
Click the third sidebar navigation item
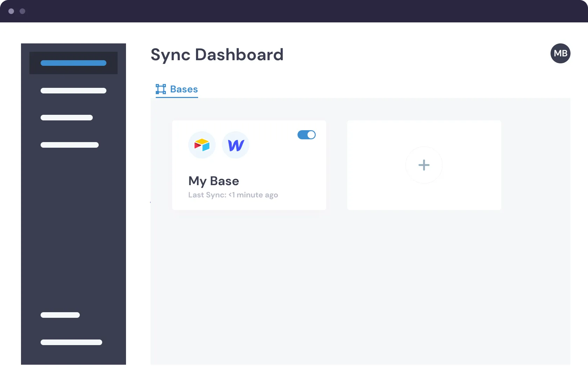tap(66, 117)
